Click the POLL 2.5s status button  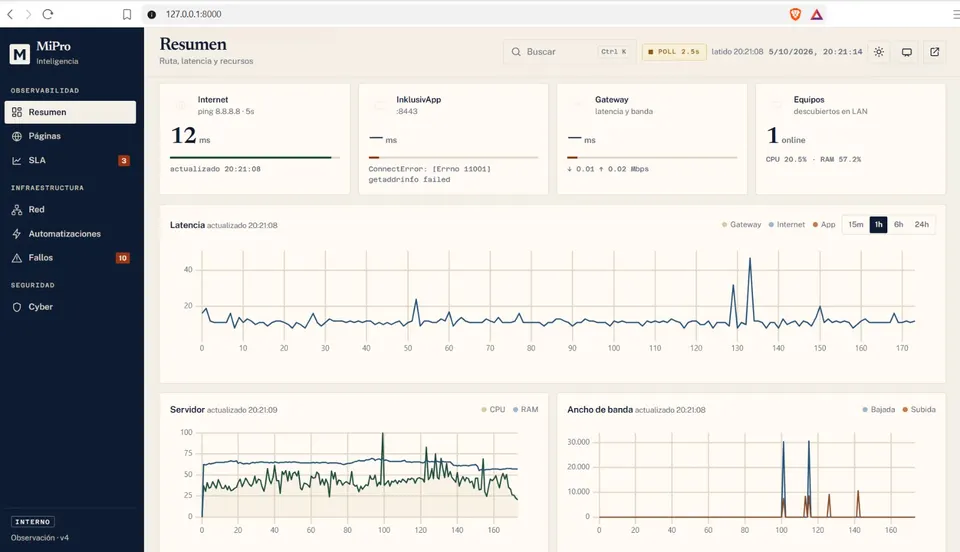673,52
